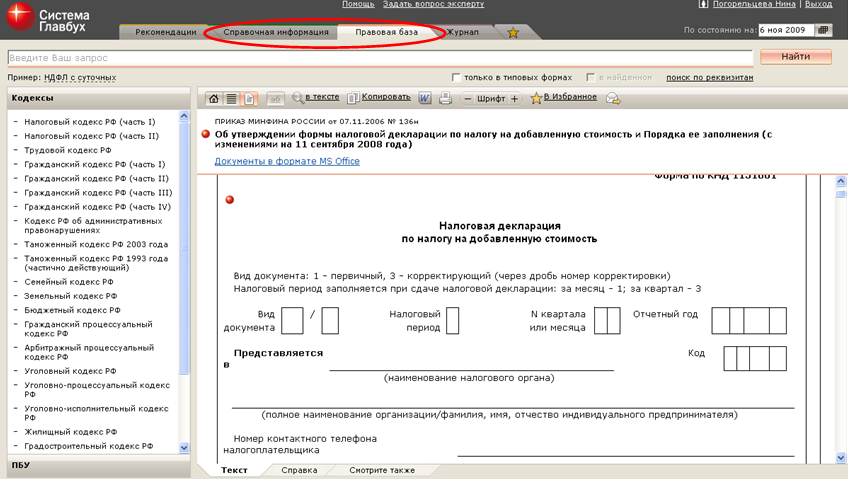Open Гражданский кодекс РФ (часть IV)
The image size is (848, 479).
coord(97,207)
